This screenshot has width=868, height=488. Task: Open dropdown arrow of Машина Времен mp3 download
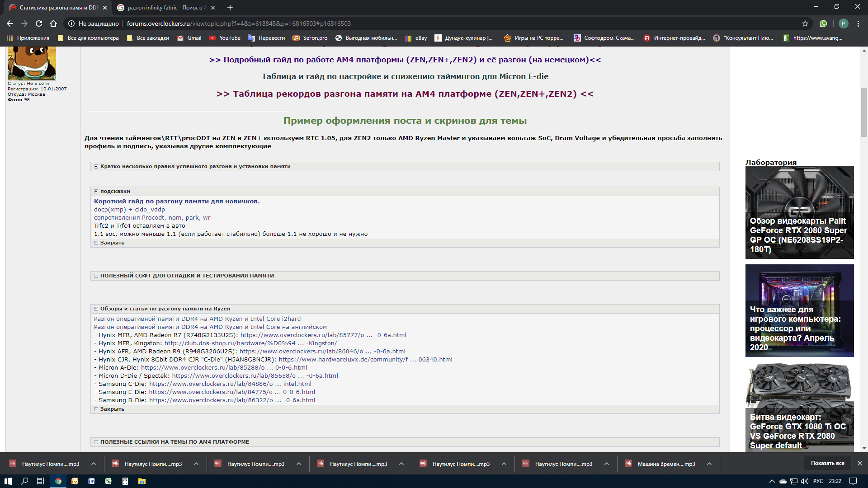coord(709,464)
